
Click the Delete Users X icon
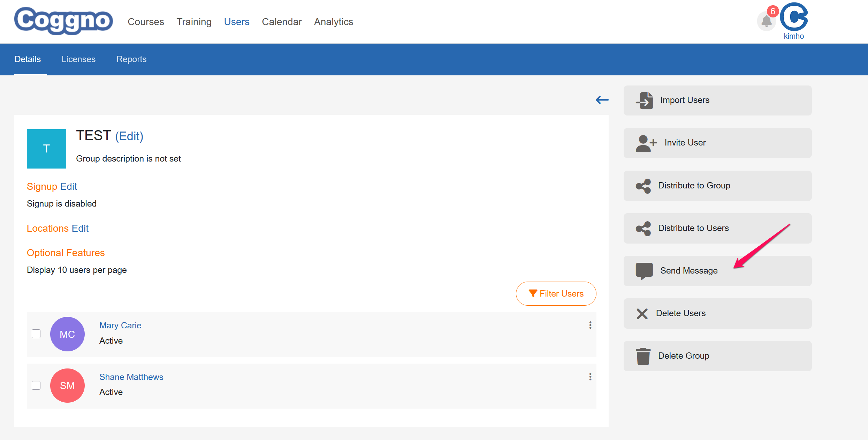click(x=642, y=314)
